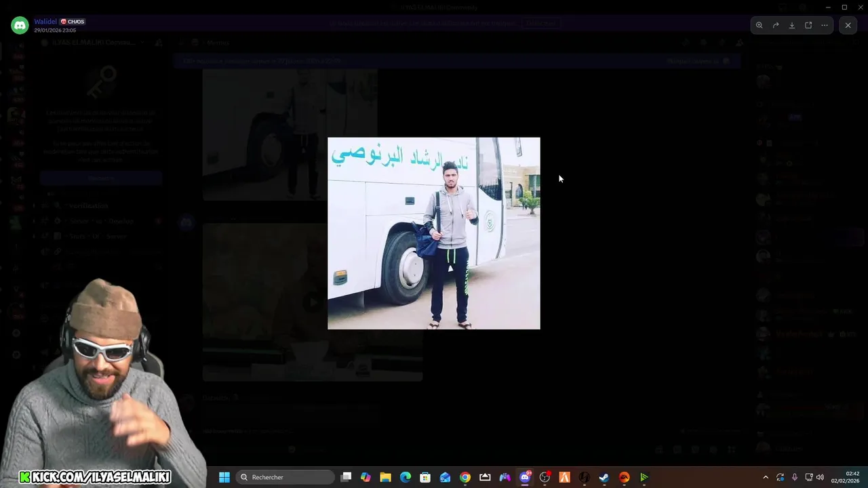Open Steam from the taskbar
Viewport: 868px width, 488px height.
point(604,477)
